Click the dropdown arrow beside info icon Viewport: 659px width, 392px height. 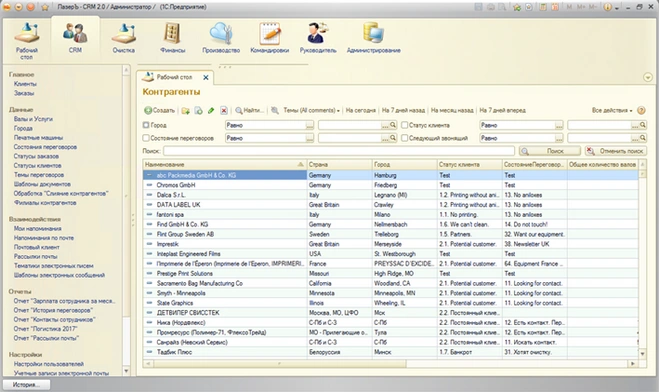617,8
